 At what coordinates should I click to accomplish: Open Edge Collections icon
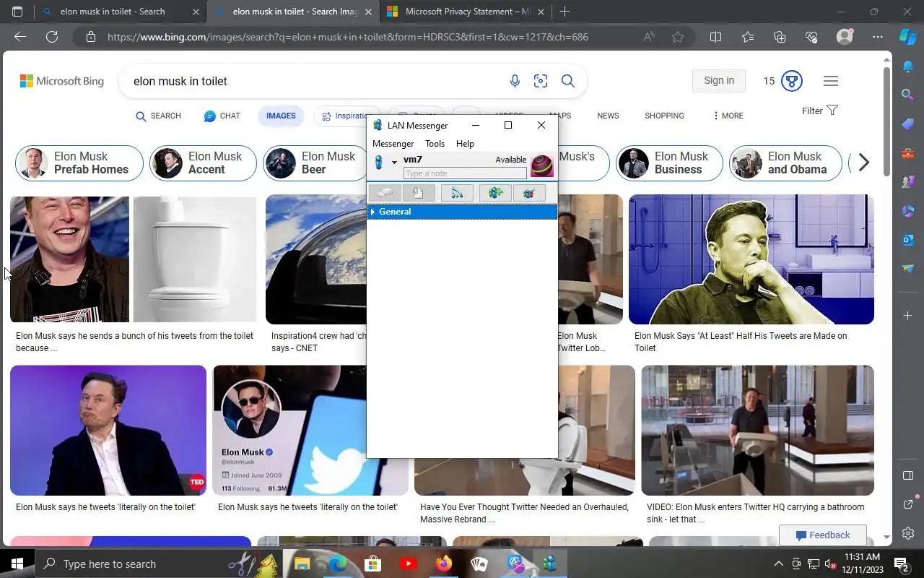[779, 37]
